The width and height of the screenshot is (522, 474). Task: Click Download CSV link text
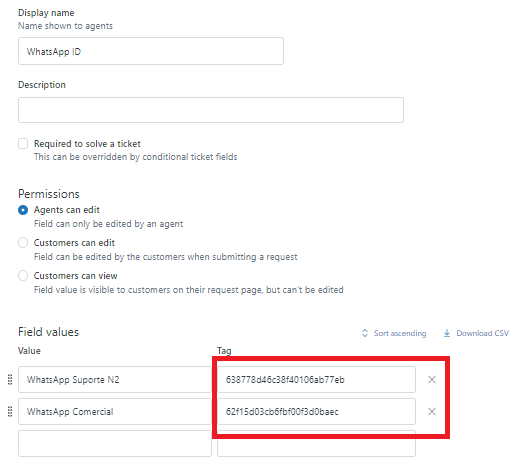483,333
